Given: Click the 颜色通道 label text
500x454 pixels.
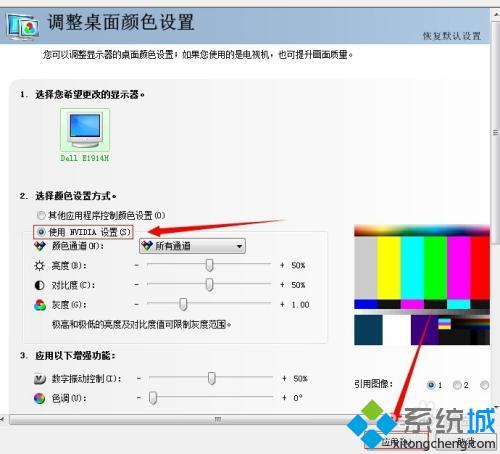Looking at the screenshot, I should tap(78, 246).
